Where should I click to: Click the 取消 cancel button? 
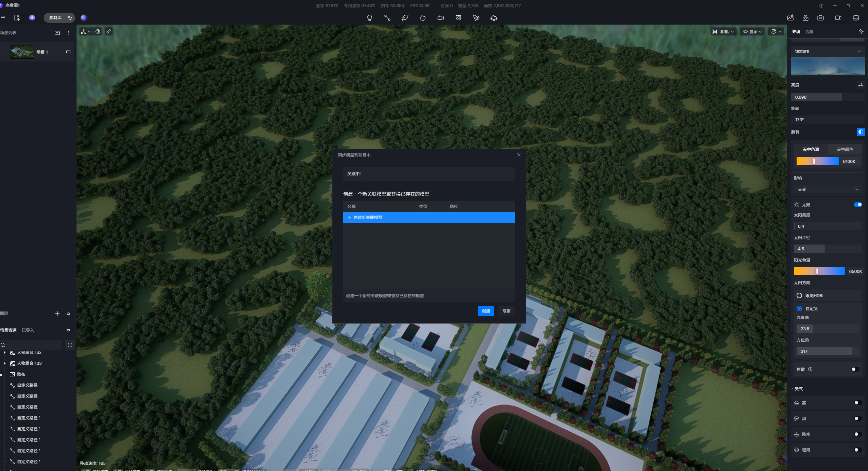[x=506, y=311]
